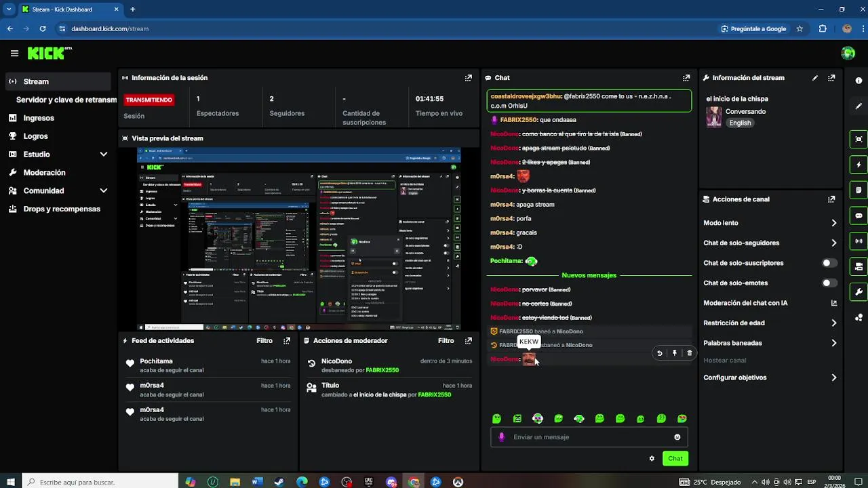This screenshot has width=868, height=488.
Task: Open Windows Start menu
Action: tap(10, 482)
